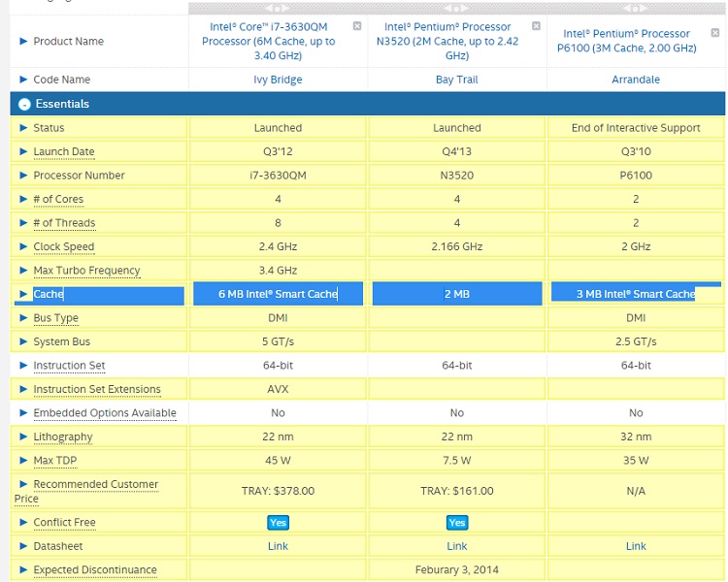
Task: Collapse the Essentials section
Action: (23, 104)
